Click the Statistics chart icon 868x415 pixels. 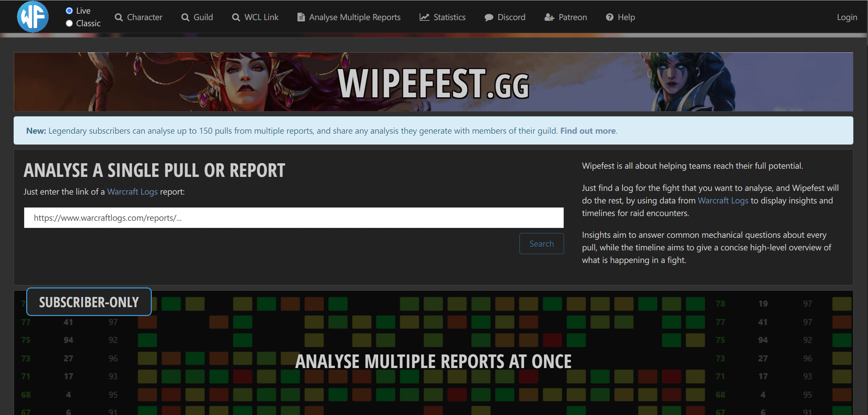(x=424, y=17)
